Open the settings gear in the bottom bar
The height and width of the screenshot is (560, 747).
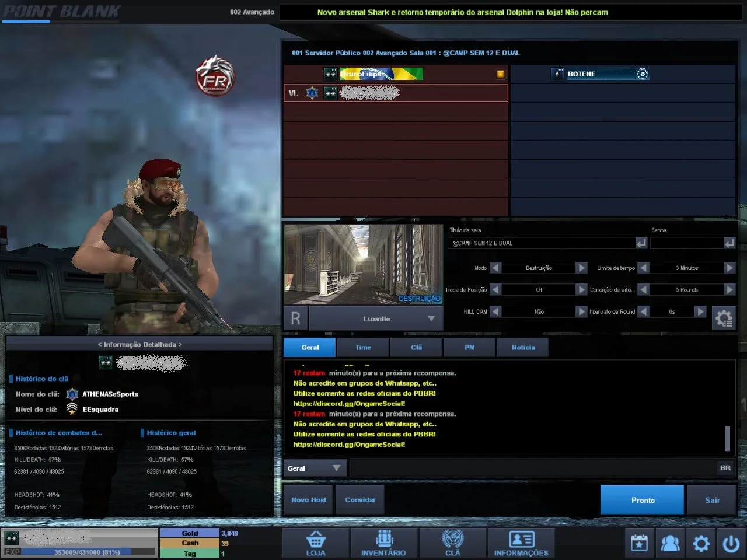701,544
